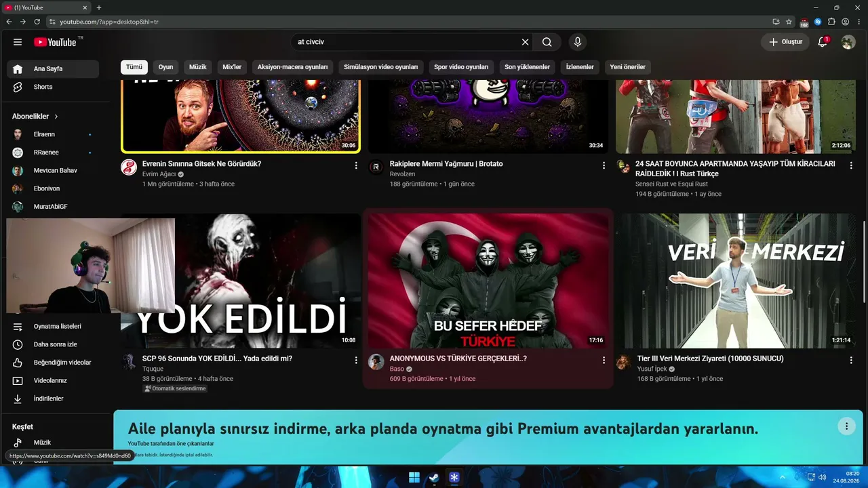
Task: Reload the page in Chrome
Action: click(x=37, y=22)
